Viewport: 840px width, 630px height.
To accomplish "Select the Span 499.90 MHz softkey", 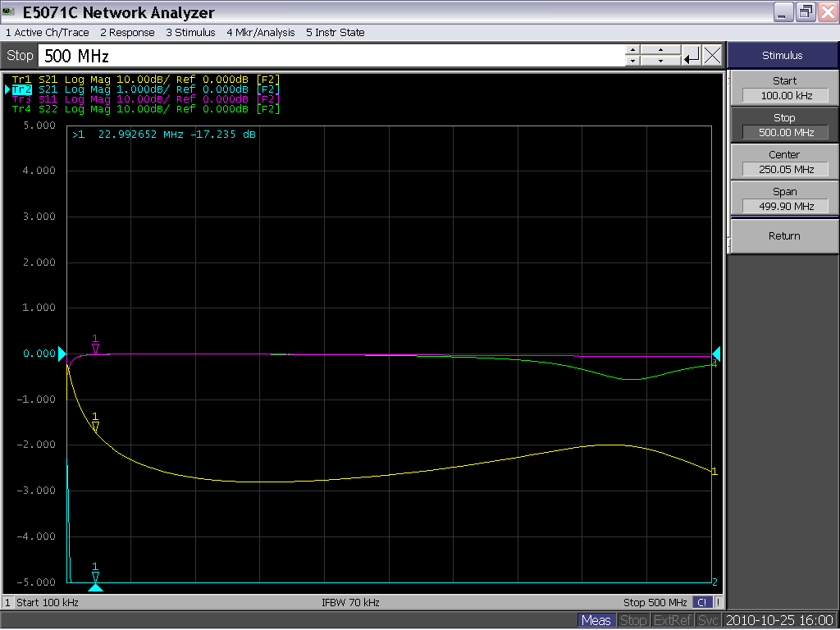I will tap(784, 199).
